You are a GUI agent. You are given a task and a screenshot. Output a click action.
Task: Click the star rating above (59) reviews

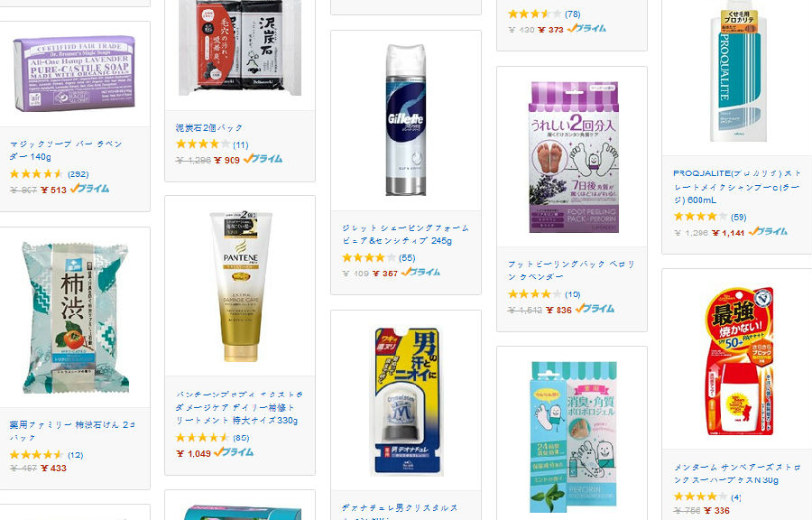[700, 217]
